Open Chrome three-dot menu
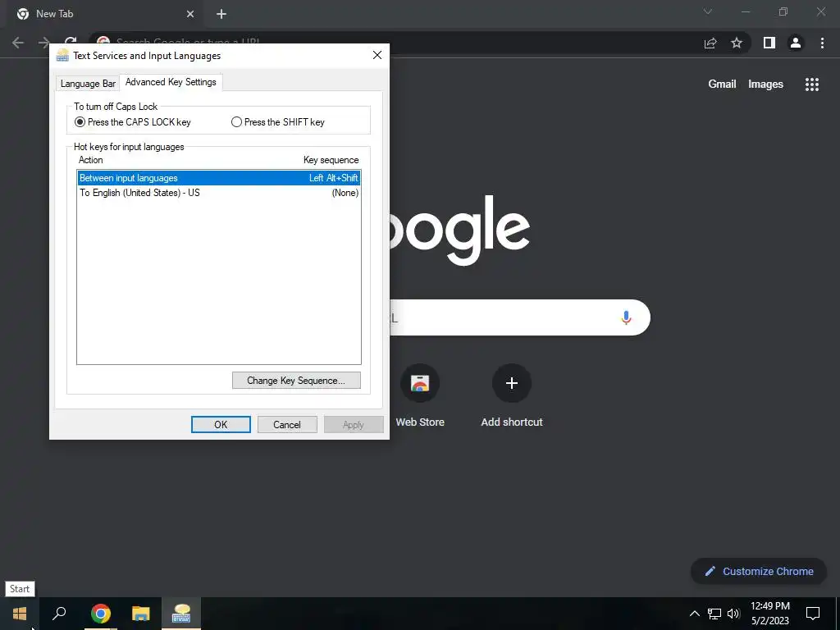This screenshot has width=840, height=630. point(822,43)
